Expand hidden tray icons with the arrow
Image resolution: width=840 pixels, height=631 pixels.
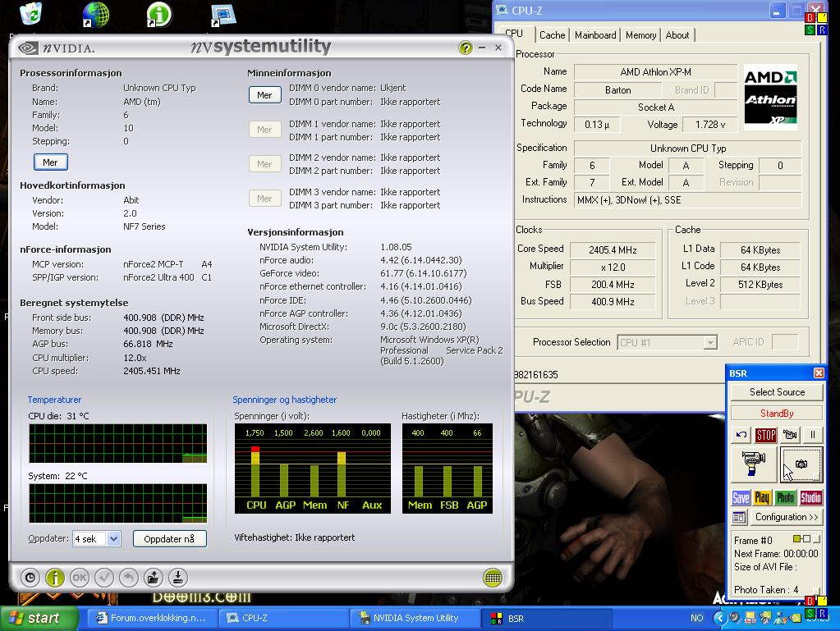click(x=719, y=618)
